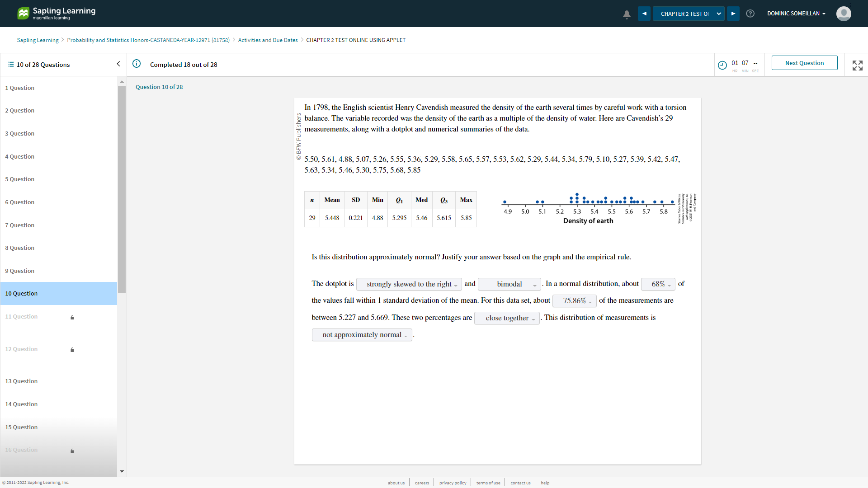Image resolution: width=868 pixels, height=488 pixels.
Task: Click the Next Question button
Action: tap(804, 63)
